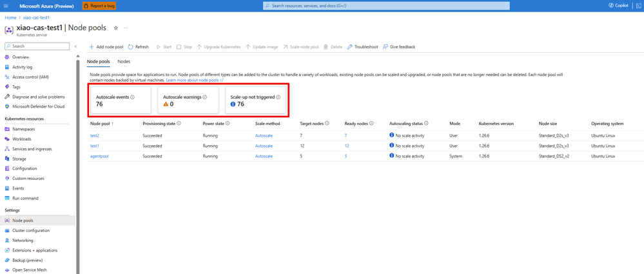Focus the Azure global search bar
The height and width of the screenshot is (274, 644).
(x=386, y=6)
